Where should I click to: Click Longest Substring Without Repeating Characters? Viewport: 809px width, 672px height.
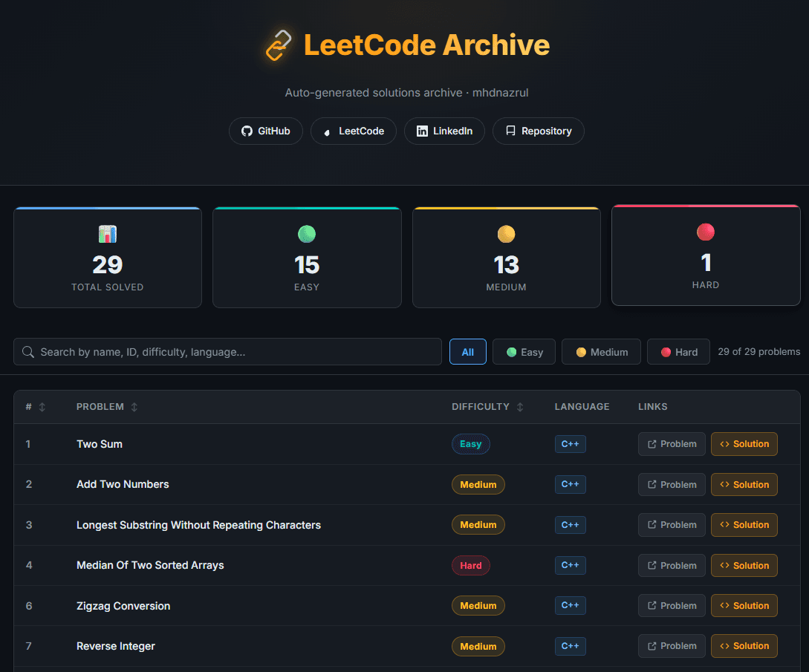(198, 525)
